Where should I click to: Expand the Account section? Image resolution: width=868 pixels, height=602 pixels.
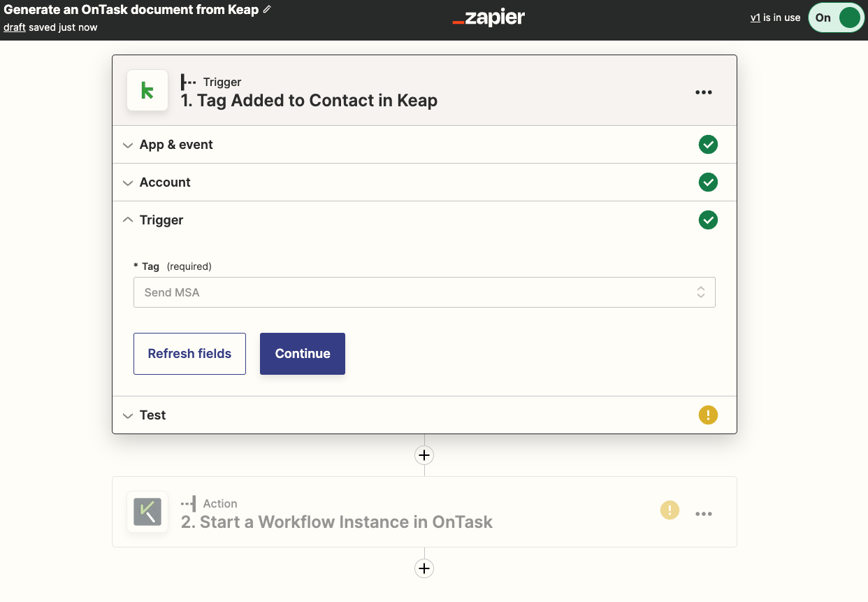pos(424,182)
